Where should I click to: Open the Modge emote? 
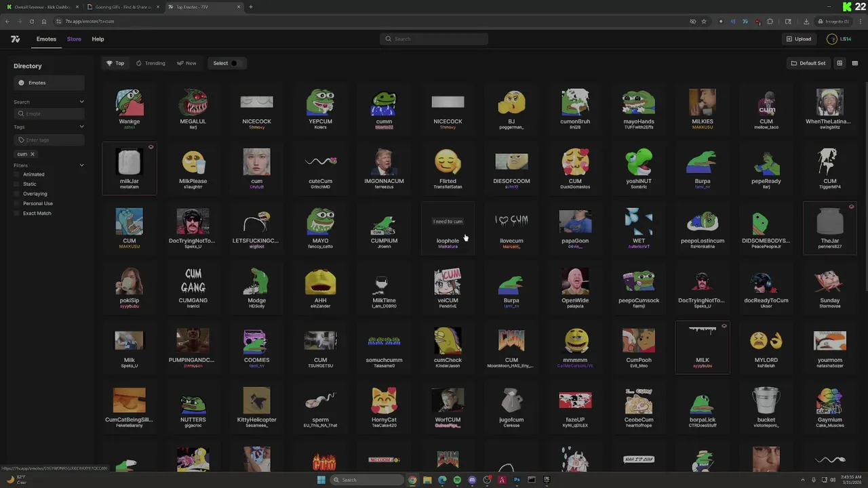click(256, 287)
